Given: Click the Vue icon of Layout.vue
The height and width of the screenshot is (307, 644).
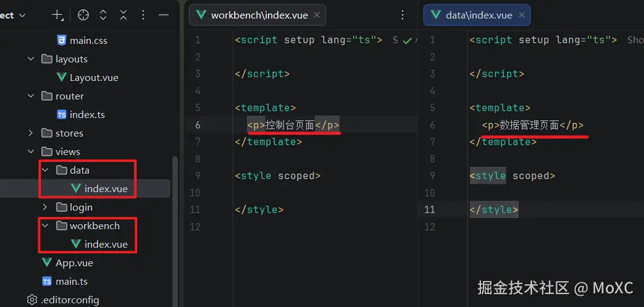Looking at the screenshot, I should [62, 77].
